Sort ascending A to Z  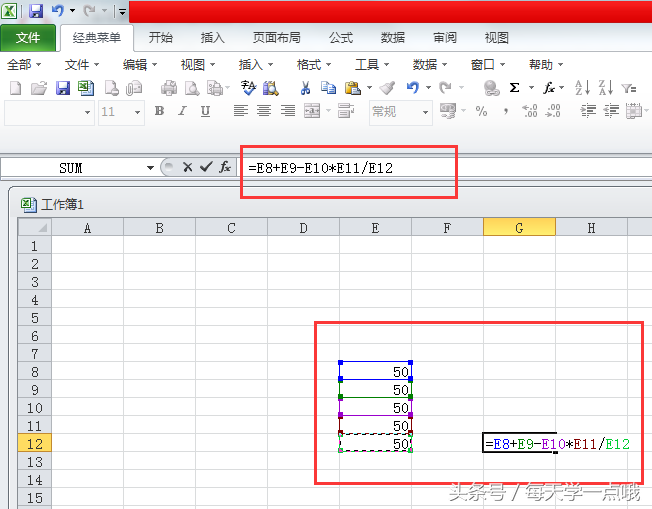pos(583,88)
